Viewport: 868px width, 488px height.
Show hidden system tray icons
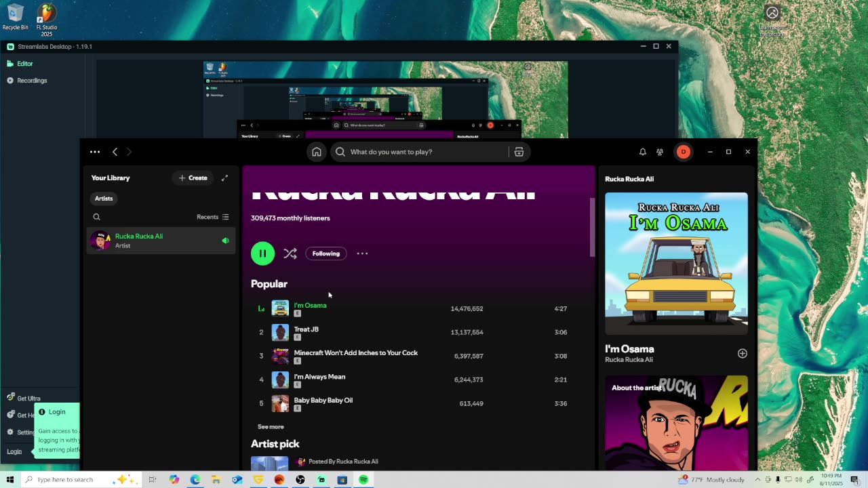[757, 480]
